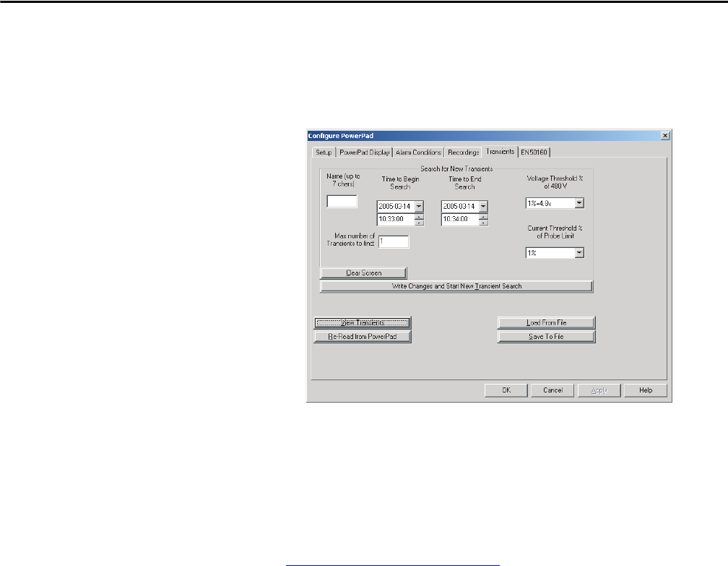This screenshot has height=566, width=728.
Task: Click the View Transients button
Action: tap(362, 322)
